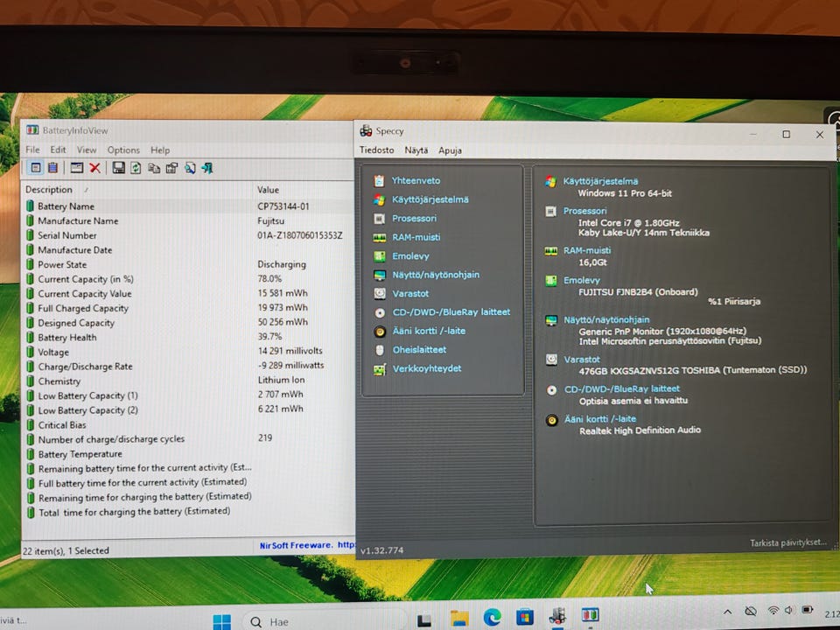This screenshot has height=630, width=840.
Task: Open File Explorer from the taskbar
Action: (459, 619)
